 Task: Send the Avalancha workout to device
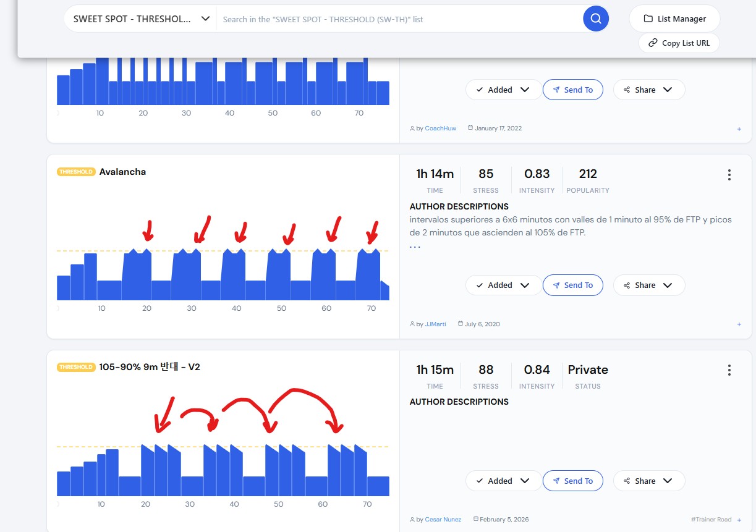(572, 285)
